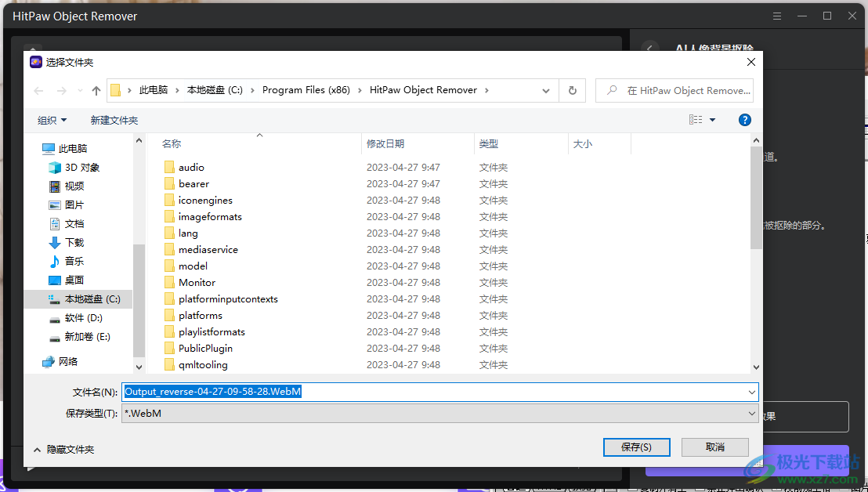
Task: Click the file list vertical scrollbar thumb
Action: pos(756,197)
